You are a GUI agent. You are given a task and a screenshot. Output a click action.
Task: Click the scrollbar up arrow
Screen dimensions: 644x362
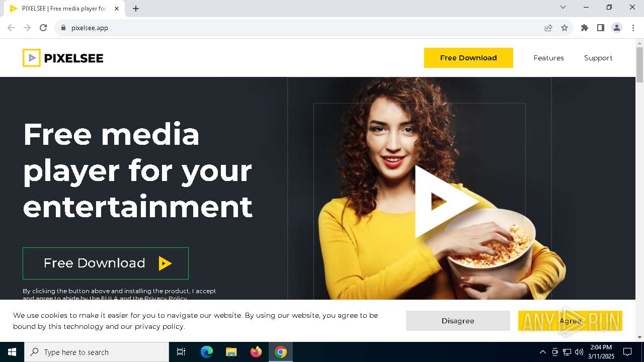640,43
